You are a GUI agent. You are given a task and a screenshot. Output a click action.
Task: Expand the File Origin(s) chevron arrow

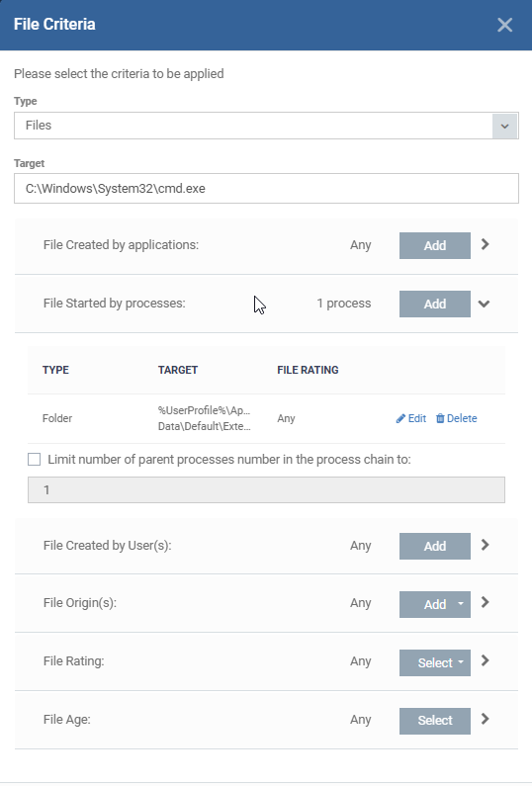485,602
